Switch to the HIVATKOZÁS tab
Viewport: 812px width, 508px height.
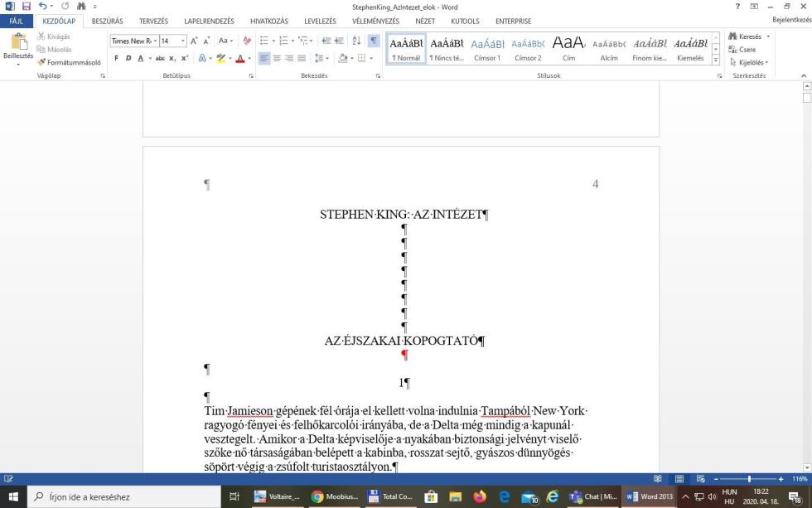tap(269, 22)
